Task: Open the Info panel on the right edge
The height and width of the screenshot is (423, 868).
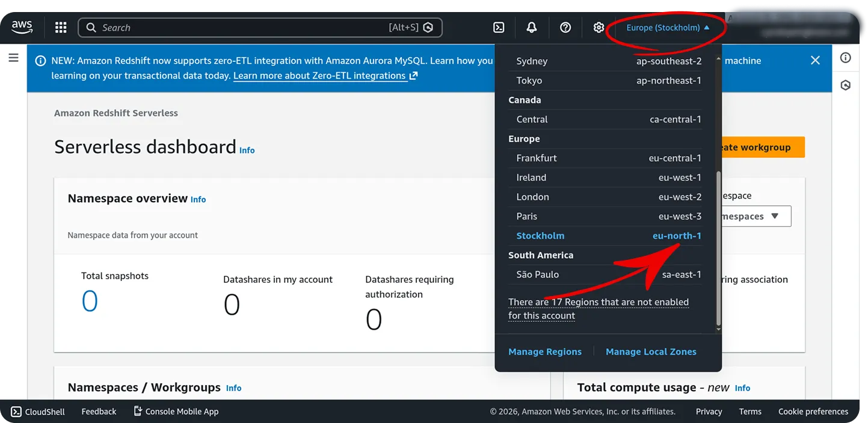Action: [846, 58]
